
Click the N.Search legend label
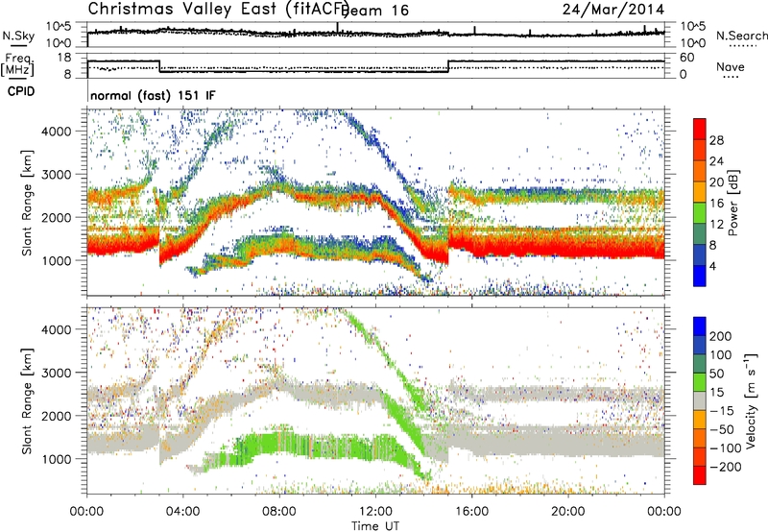click(741, 36)
